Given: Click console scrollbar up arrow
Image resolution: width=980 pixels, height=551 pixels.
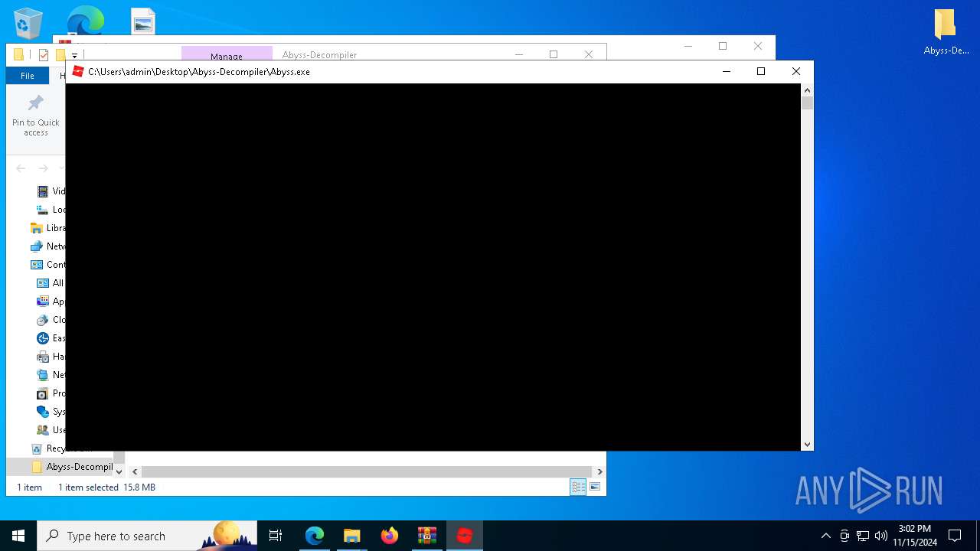Looking at the screenshot, I should tap(807, 90).
